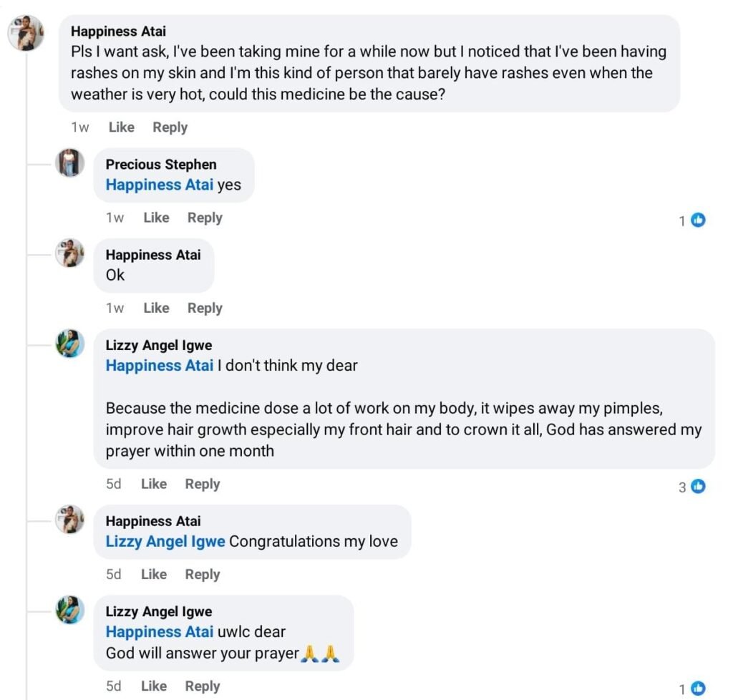The width and height of the screenshot is (733, 700).
Task: Open Lizzy Angel Igwe mention in Congratulations reply
Action: [165, 541]
